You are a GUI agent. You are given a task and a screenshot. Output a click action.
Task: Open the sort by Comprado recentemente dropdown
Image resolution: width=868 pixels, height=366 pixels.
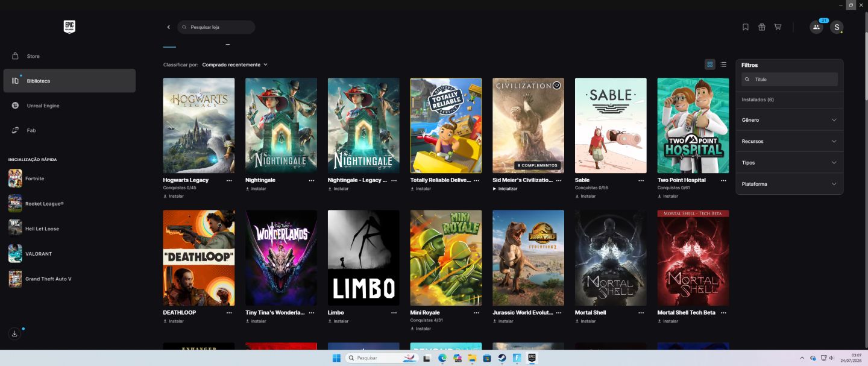pos(234,65)
